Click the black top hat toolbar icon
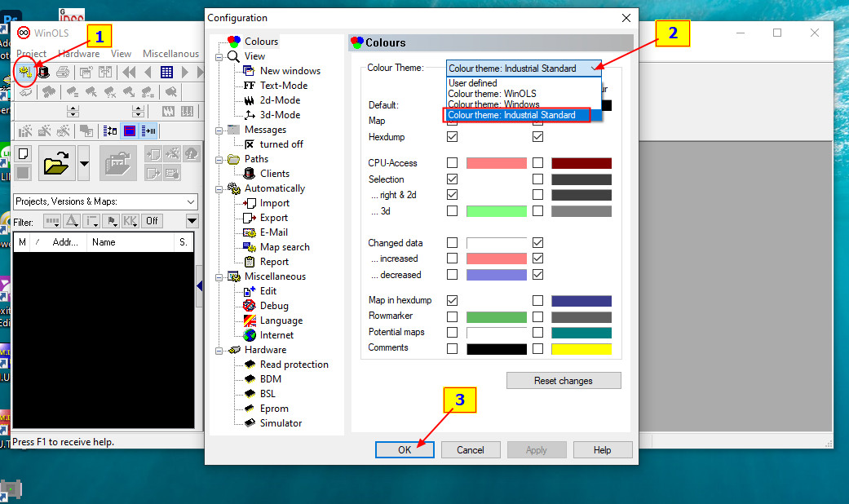 pyautogui.click(x=43, y=72)
